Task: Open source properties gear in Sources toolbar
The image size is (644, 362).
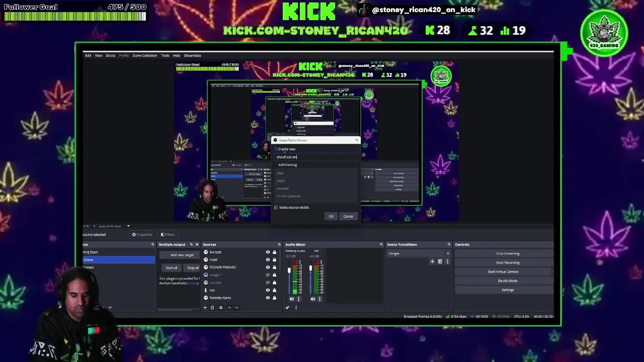Action: pyautogui.click(x=220, y=307)
